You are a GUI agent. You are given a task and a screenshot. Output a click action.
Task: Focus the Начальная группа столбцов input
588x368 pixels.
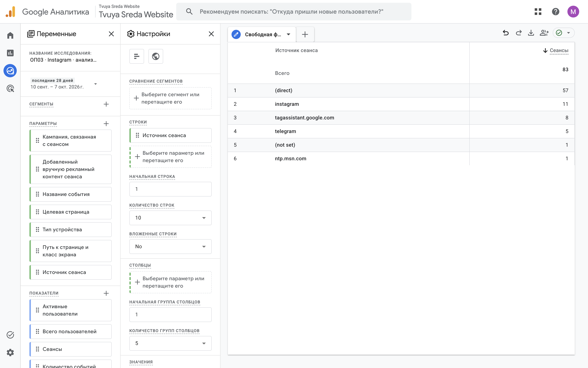[170, 314]
